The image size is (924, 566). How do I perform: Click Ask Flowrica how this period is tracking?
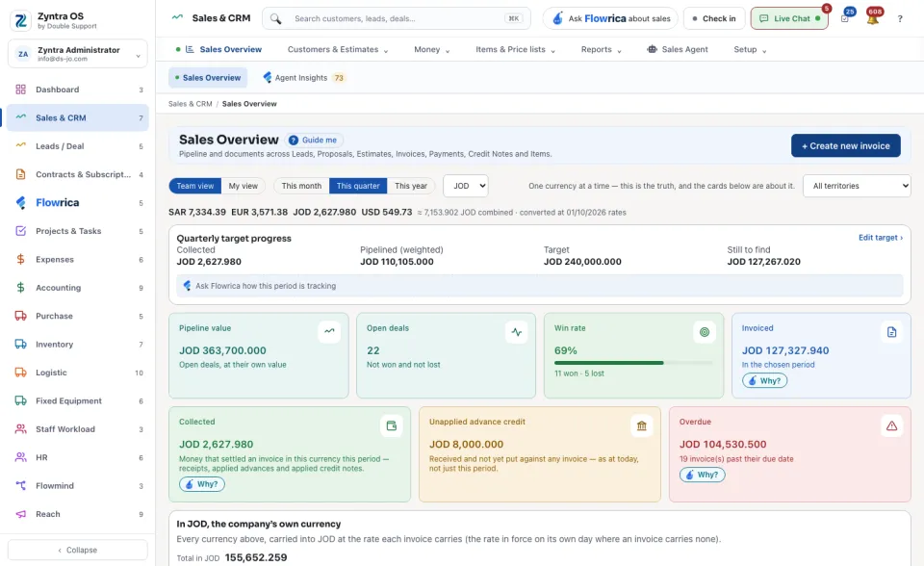(x=539, y=286)
